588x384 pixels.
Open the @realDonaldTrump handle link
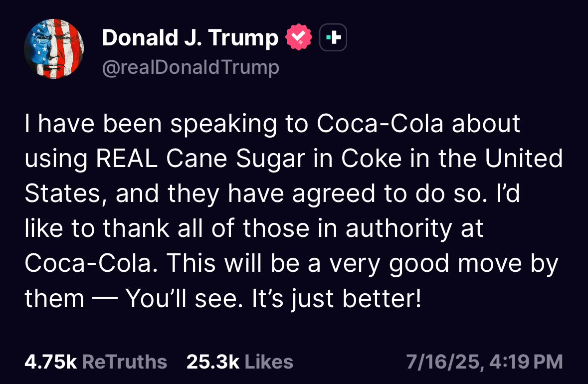point(190,67)
